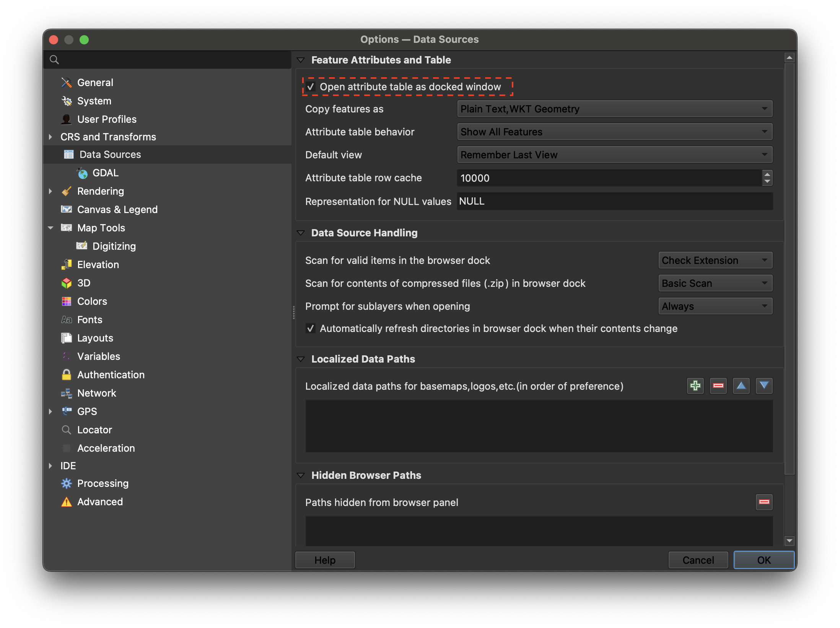Viewport: 840px width, 628px height.
Task: Open the Attribute table behavior dropdown
Action: click(x=614, y=132)
